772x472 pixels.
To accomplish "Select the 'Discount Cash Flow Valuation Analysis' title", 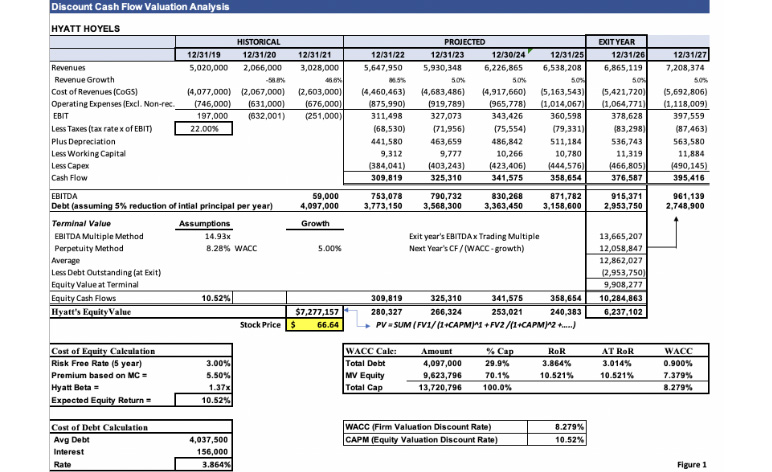I will 140,7.
